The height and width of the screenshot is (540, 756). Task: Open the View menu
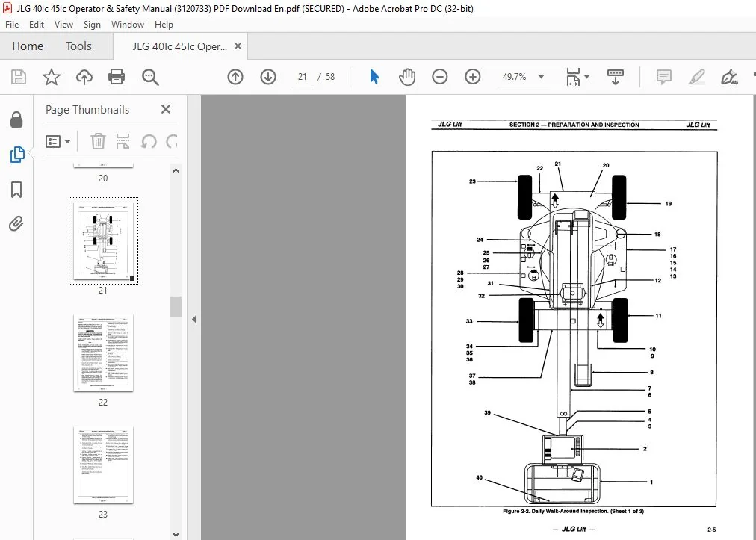(63, 25)
